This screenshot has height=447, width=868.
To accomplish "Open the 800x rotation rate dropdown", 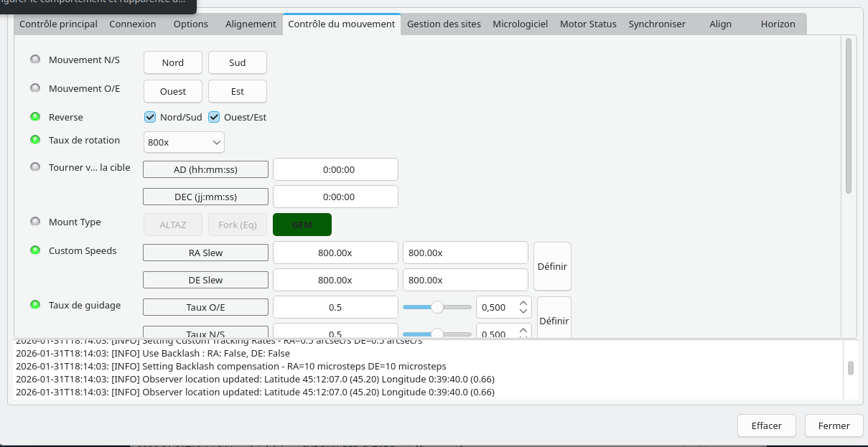I will (x=185, y=142).
